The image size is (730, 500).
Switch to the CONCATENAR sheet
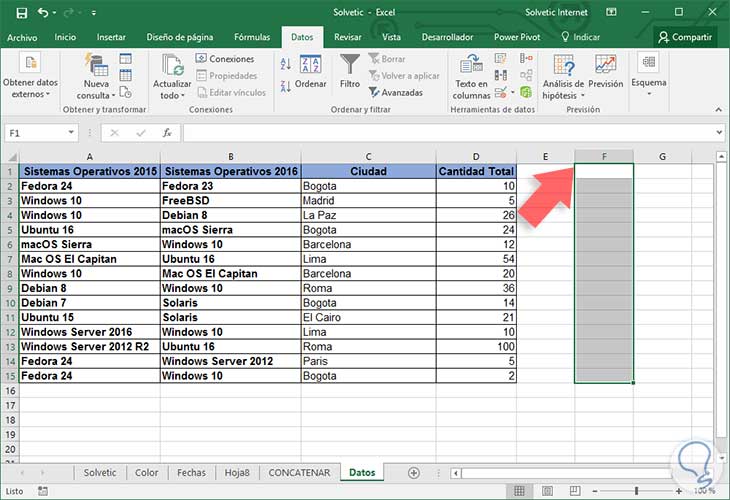(x=299, y=473)
